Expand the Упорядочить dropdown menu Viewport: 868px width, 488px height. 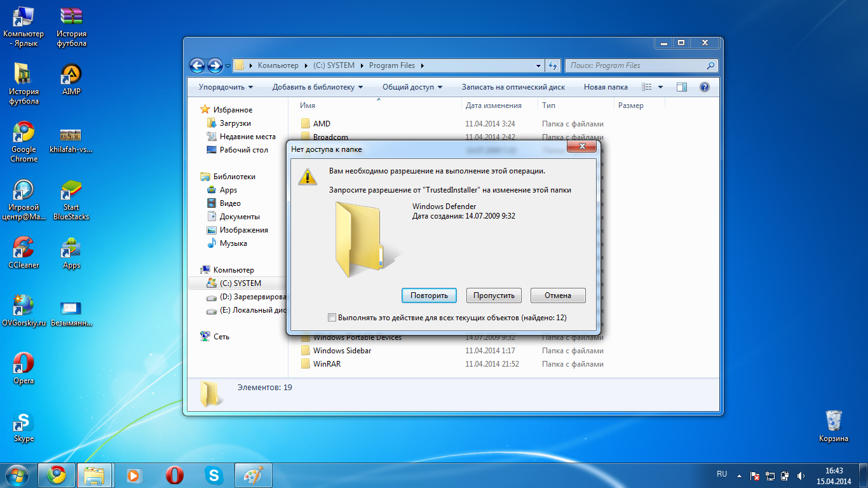(x=226, y=87)
